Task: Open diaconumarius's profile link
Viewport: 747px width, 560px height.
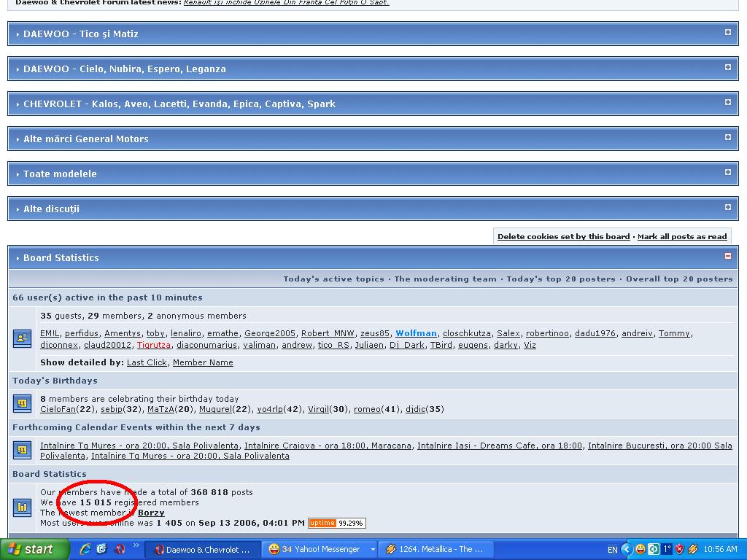Action: pos(206,345)
